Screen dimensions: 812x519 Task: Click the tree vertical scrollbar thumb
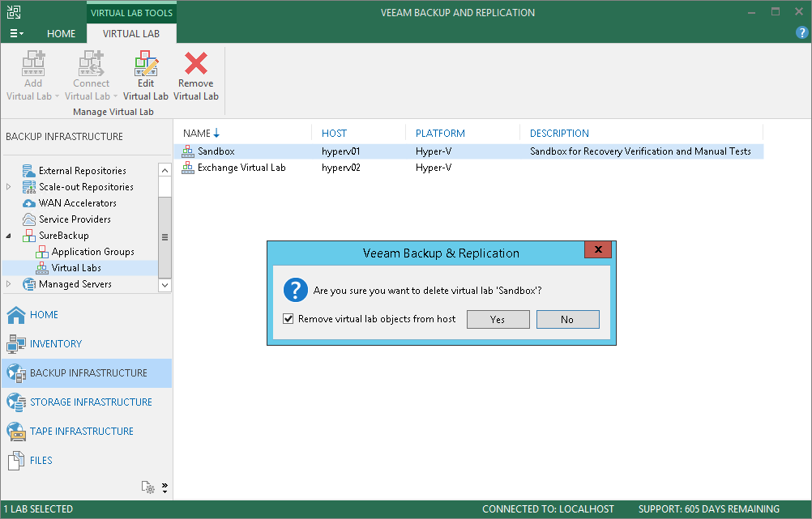pos(165,237)
